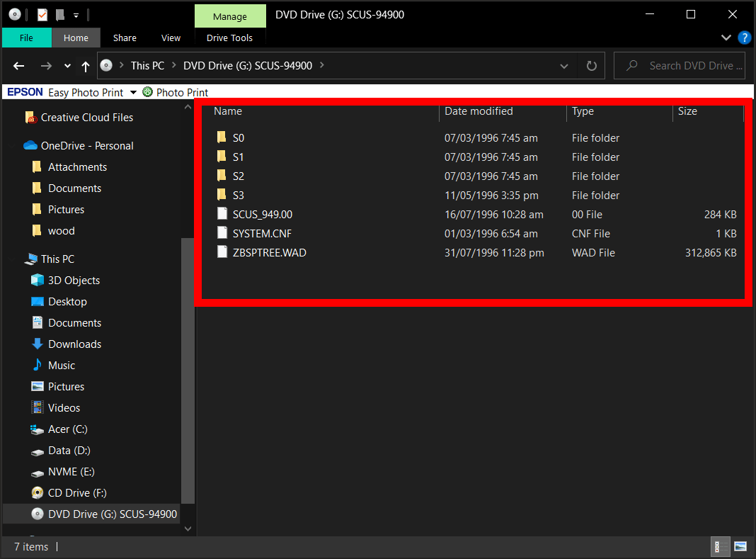Click the Search DVD Drive input box

tap(680, 65)
